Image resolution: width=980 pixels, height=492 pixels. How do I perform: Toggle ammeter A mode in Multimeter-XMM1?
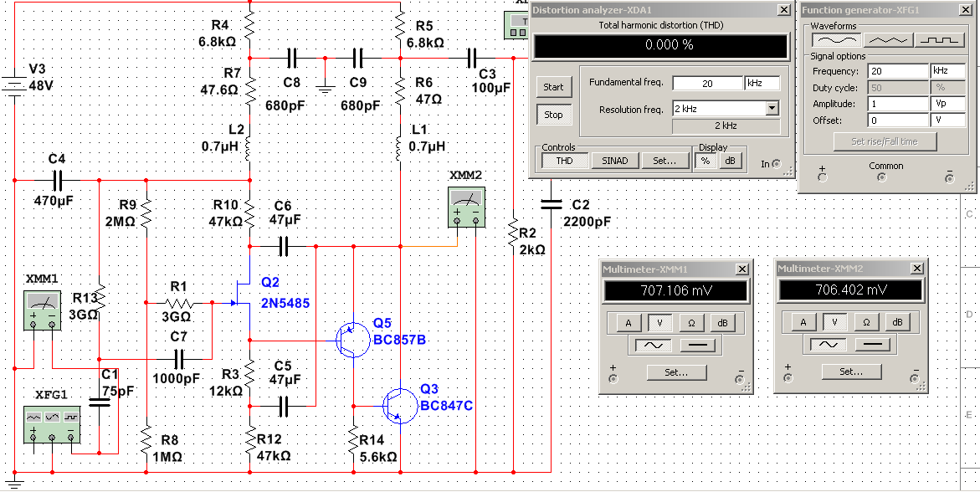click(x=629, y=323)
